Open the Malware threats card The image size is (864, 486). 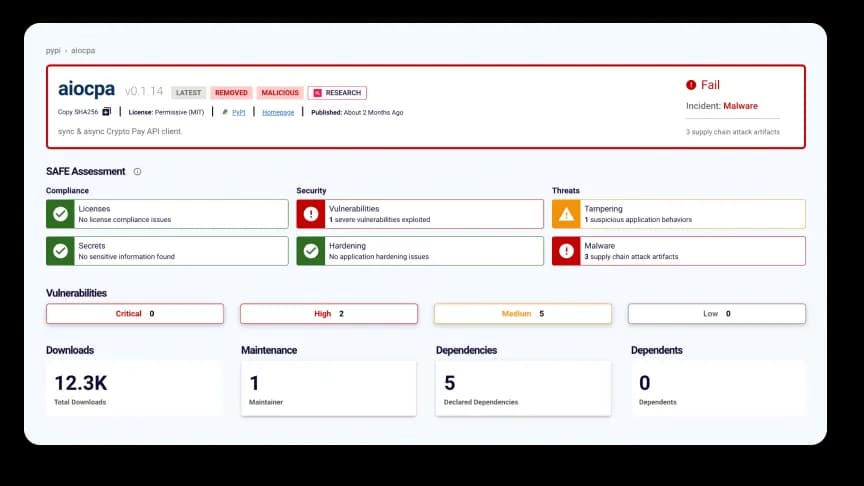(679, 251)
